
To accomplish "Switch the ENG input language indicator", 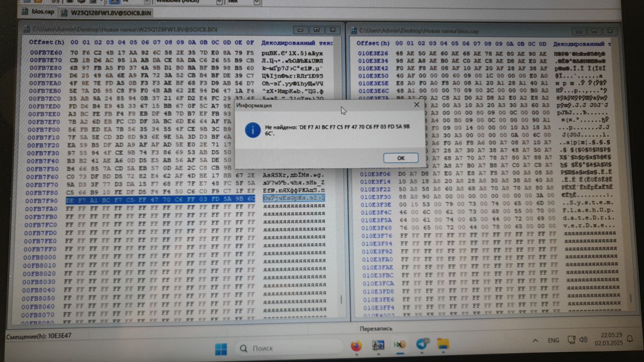I will pos(553,340).
